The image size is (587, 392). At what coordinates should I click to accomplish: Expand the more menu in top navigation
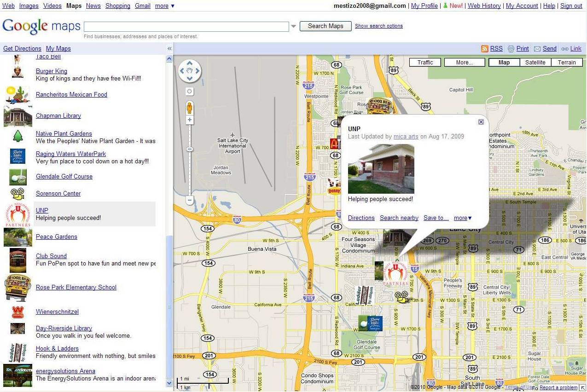[x=165, y=6]
